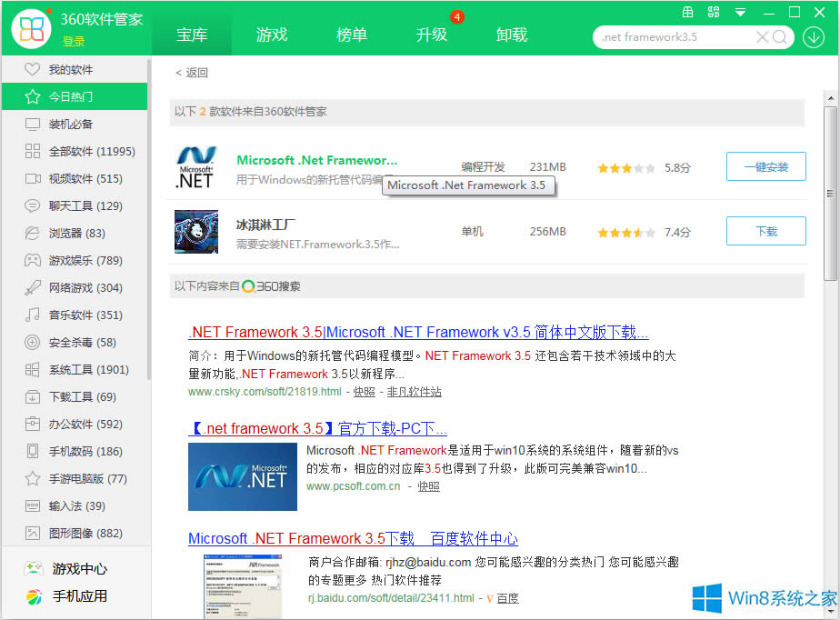Open the 百度软件中心 .NET Framework 3.5 link
The image size is (840, 620).
pos(353,538)
